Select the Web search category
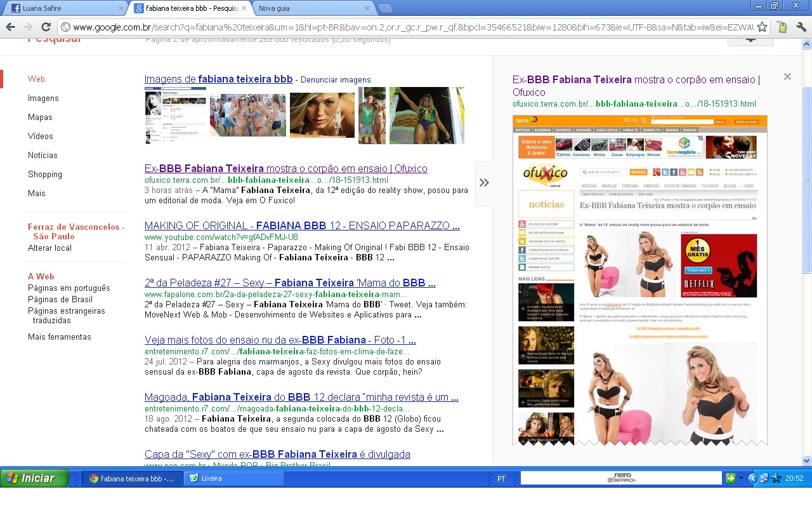The height and width of the screenshot is (508, 812). pos(36,79)
